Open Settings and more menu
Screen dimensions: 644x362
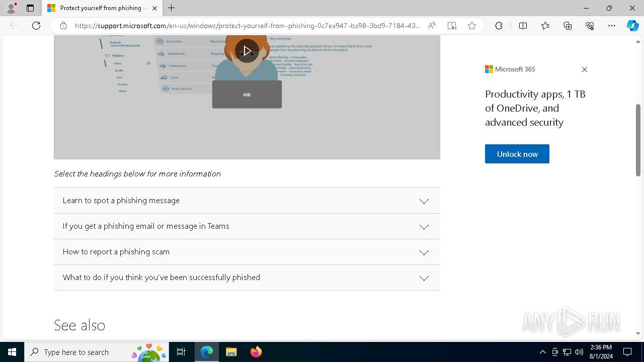pos(612,26)
